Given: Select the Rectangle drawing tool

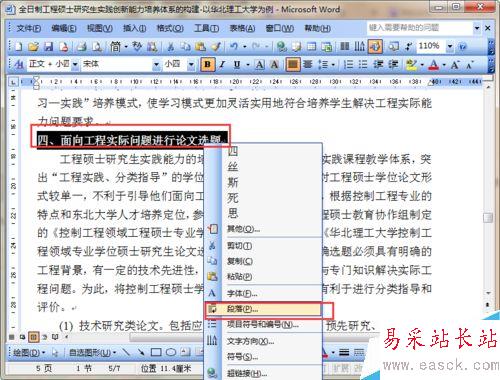Looking at the screenshot, I should pyautogui.click(x=156, y=352).
